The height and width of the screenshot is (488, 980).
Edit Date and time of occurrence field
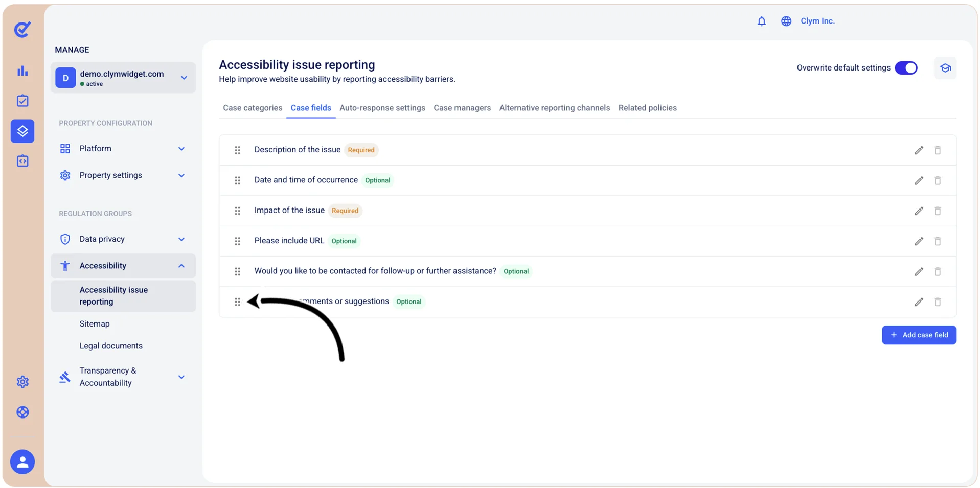[919, 180]
